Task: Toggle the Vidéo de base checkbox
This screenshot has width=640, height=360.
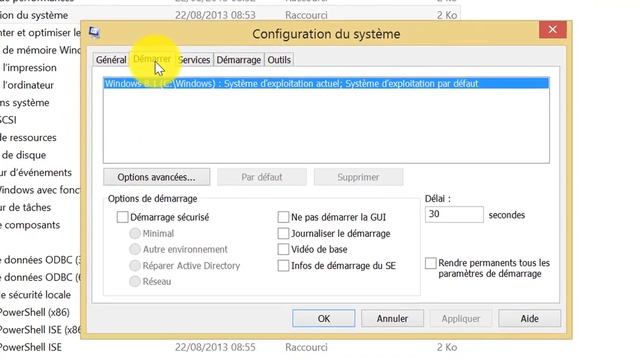Action: 283,249
